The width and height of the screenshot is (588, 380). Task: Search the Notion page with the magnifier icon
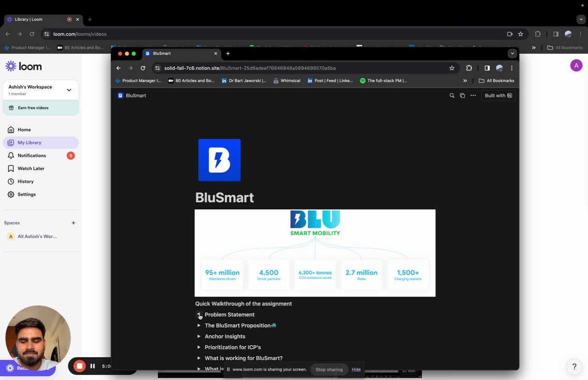coord(452,96)
